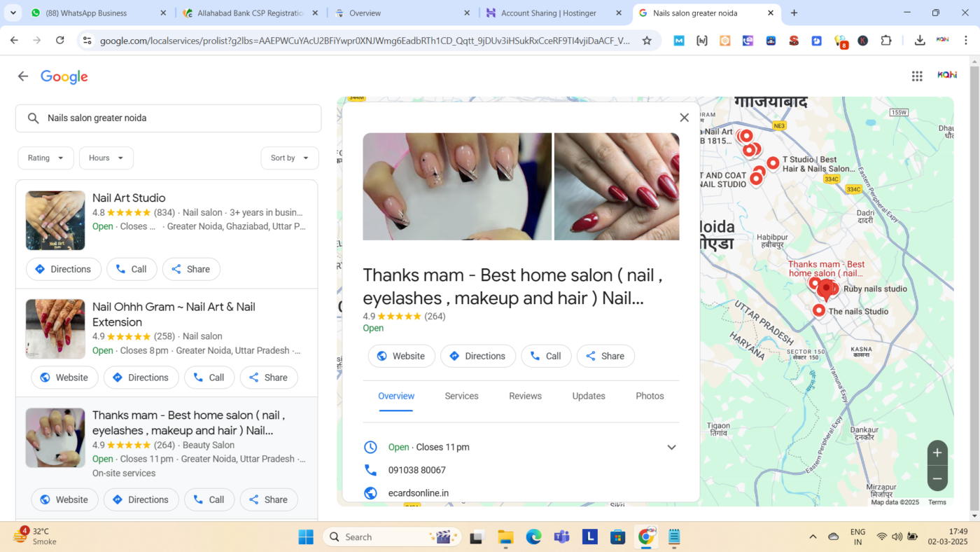Click The nails Studio map pin
Image resolution: width=980 pixels, height=552 pixels.
[818, 310]
